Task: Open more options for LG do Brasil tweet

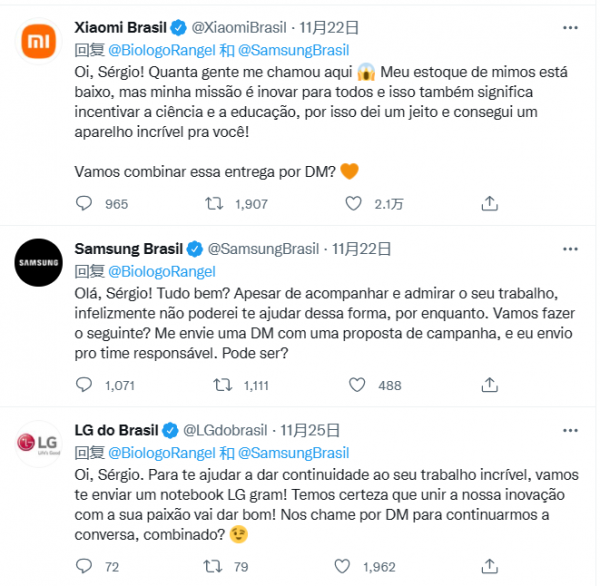Action: [569, 431]
